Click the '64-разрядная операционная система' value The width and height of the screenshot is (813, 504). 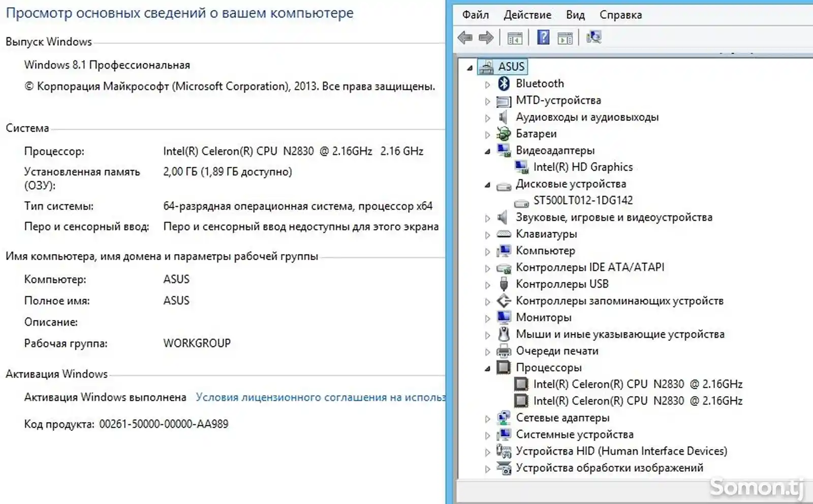click(x=298, y=206)
